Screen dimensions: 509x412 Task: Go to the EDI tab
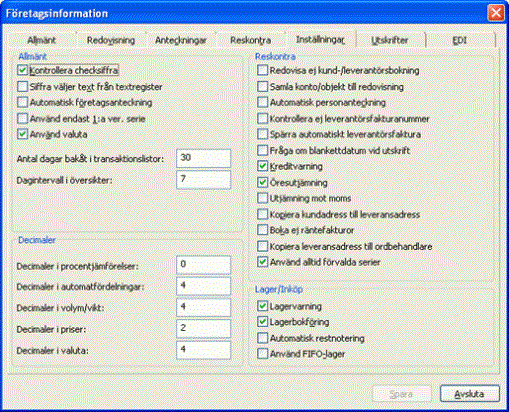[x=459, y=40]
